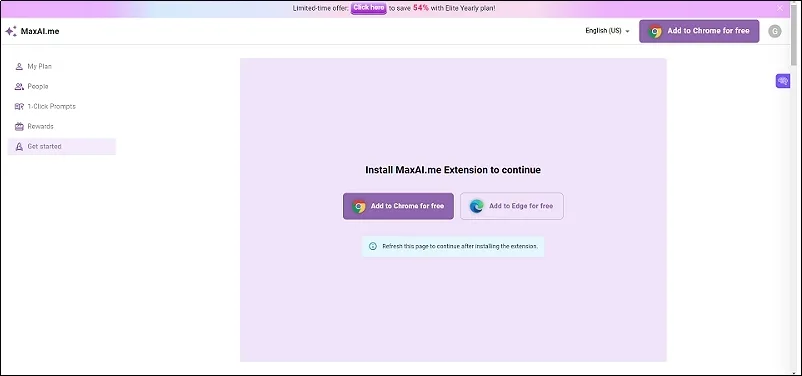Click the Edge logo in center button

click(476, 206)
